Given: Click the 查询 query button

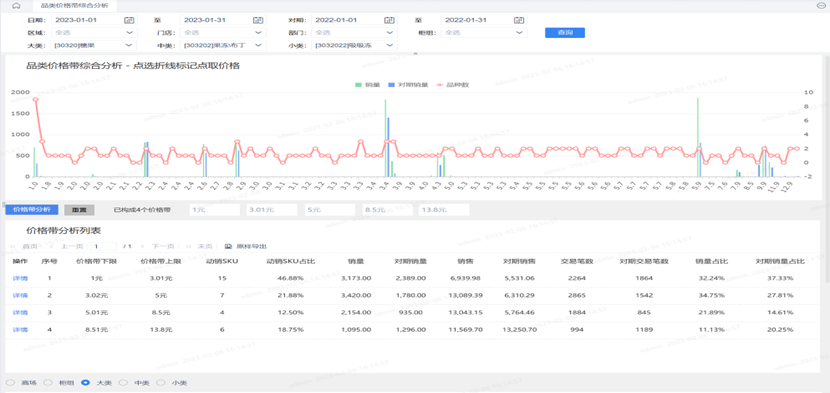Looking at the screenshot, I should point(565,33).
